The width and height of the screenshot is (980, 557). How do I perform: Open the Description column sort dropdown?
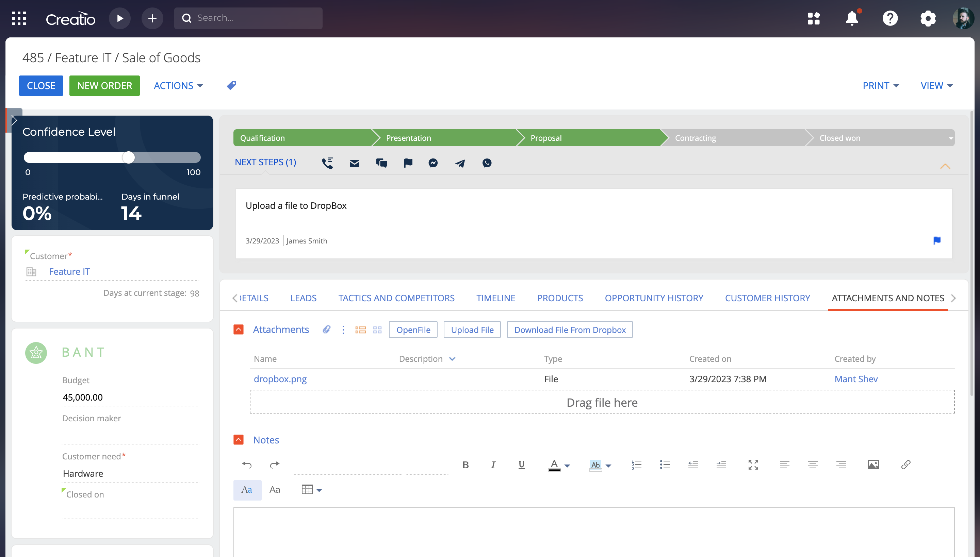[453, 359]
